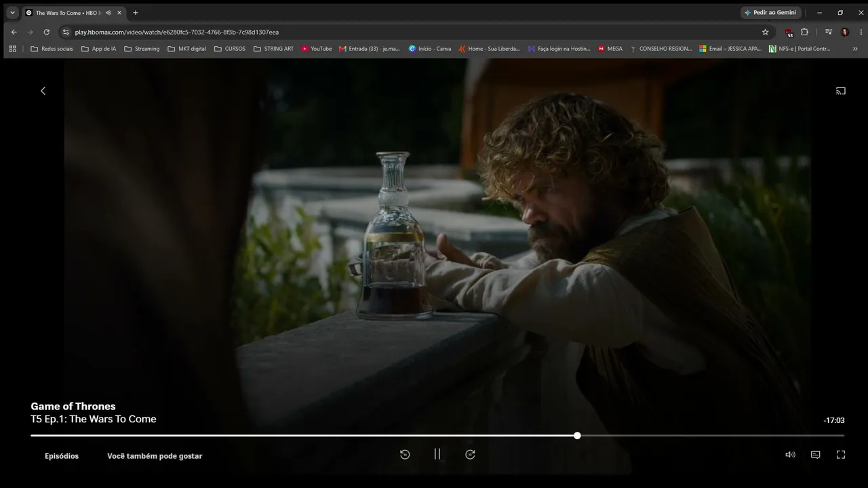
Task: Open the player volume control
Action: click(x=790, y=455)
